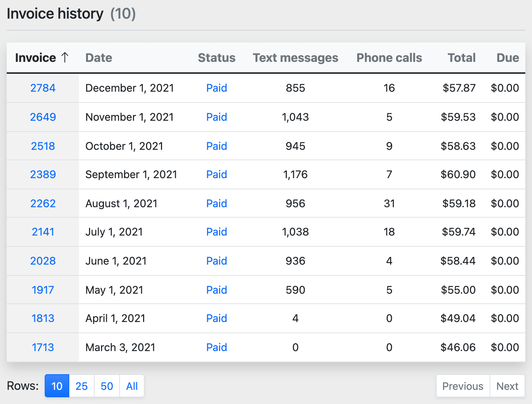Image resolution: width=532 pixels, height=404 pixels.
Task: Show 25 rows per page
Action: 82,386
